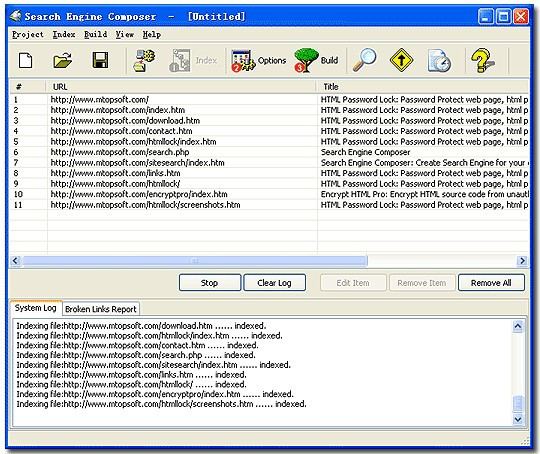Screen dimensions: 540x454
Task: Open the Project menu
Action: coord(28,35)
